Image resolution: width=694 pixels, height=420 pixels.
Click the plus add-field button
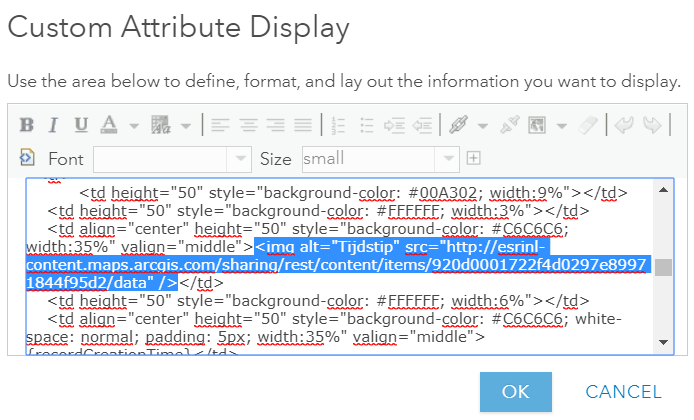coord(474,158)
